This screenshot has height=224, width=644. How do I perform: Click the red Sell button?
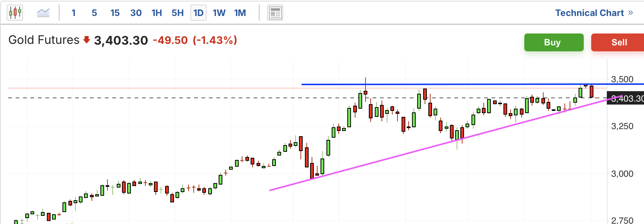[618, 42]
